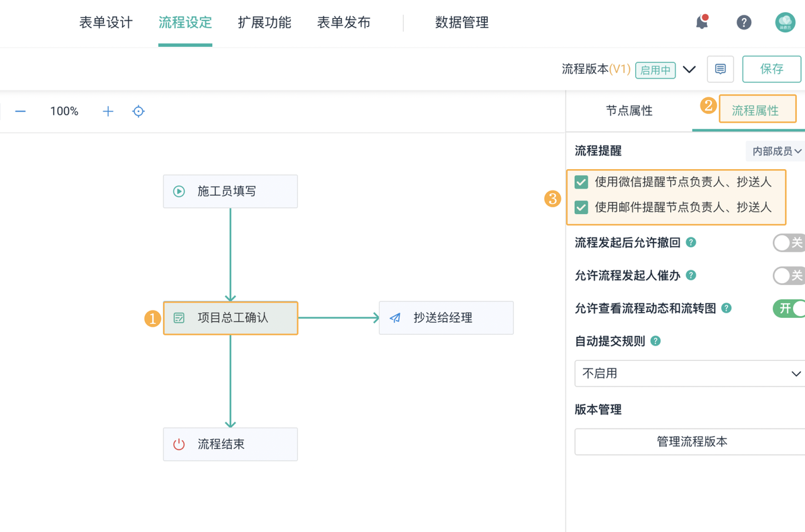The height and width of the screenshot is (532, 805).
Task: Turn off 允许查看流程动态和流转图 switch
Action: tap(789, 309)
